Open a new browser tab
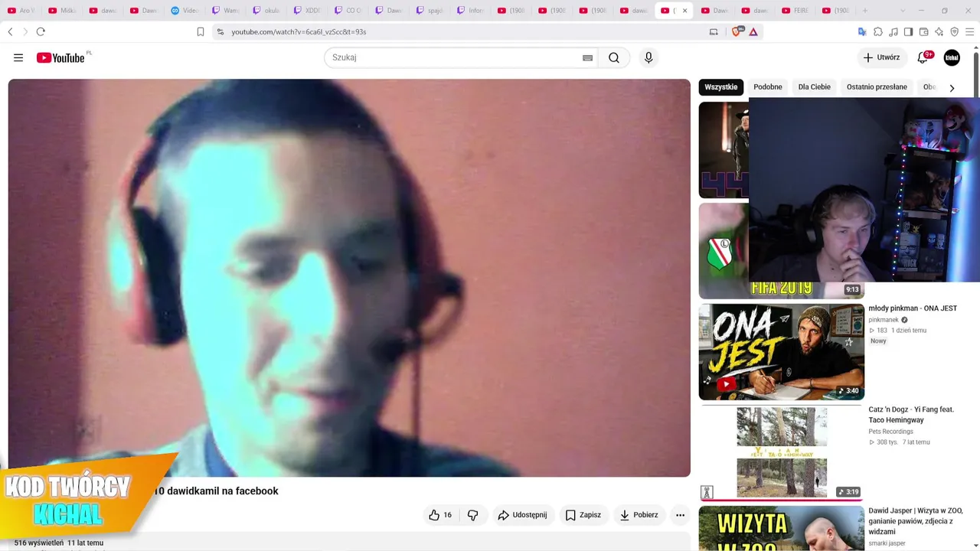980x551 pixels. [x=865, y=11]
